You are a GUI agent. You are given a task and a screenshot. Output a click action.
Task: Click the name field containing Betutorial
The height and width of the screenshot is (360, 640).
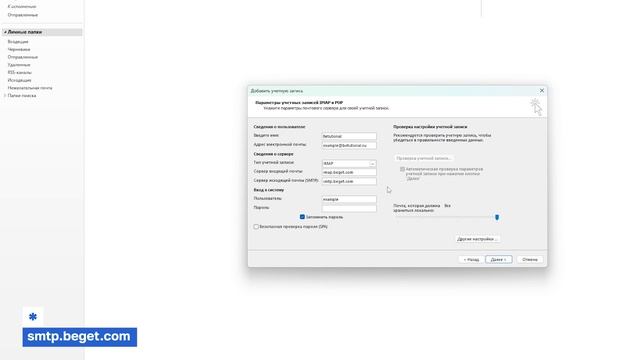point(349,136)
